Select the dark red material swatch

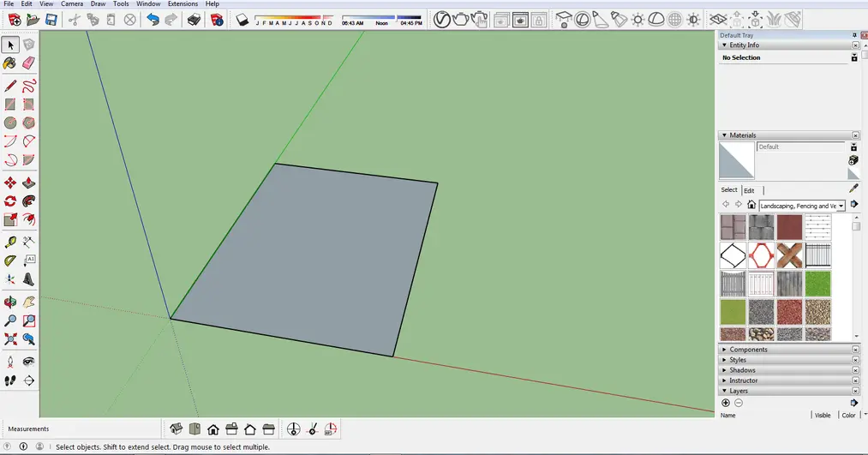(789, 227)
